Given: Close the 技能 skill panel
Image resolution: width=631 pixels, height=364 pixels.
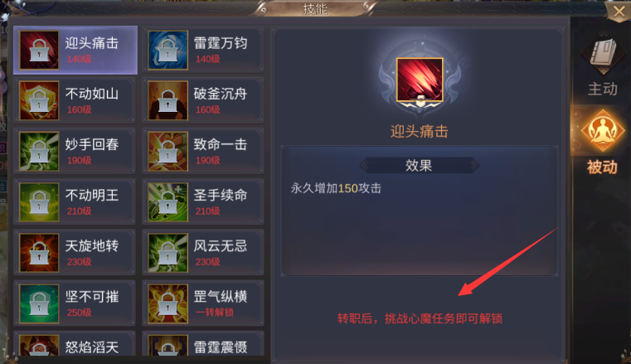Looking at the screenshot, I should pos(619,12).
